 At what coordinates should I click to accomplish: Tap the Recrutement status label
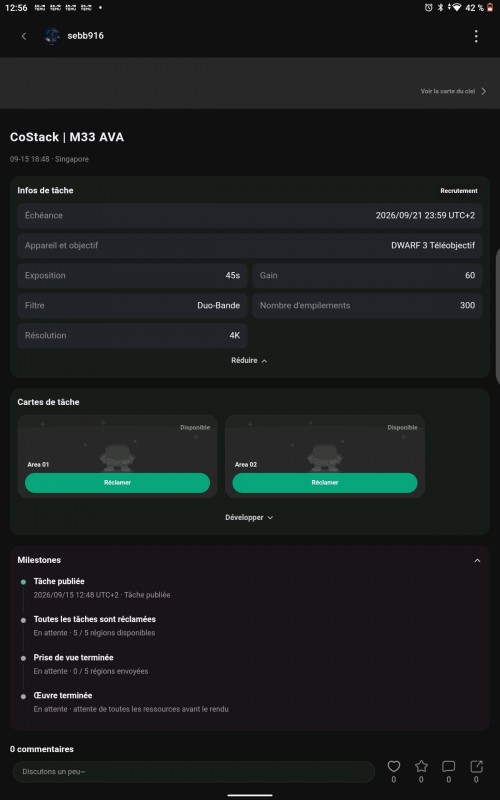click(x=459, y=191)
